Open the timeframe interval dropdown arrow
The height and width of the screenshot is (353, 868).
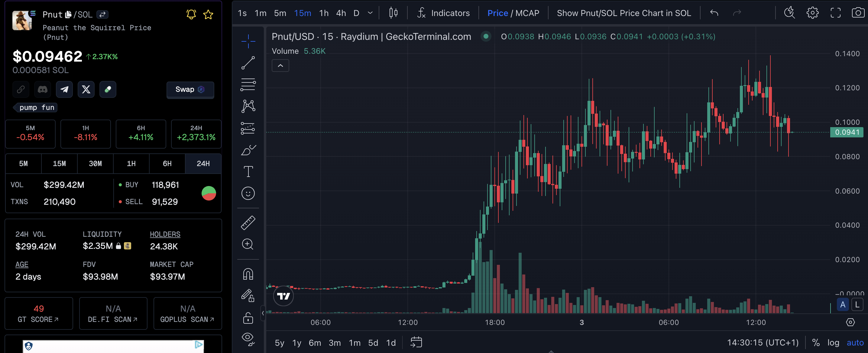(x=370, y=13)
